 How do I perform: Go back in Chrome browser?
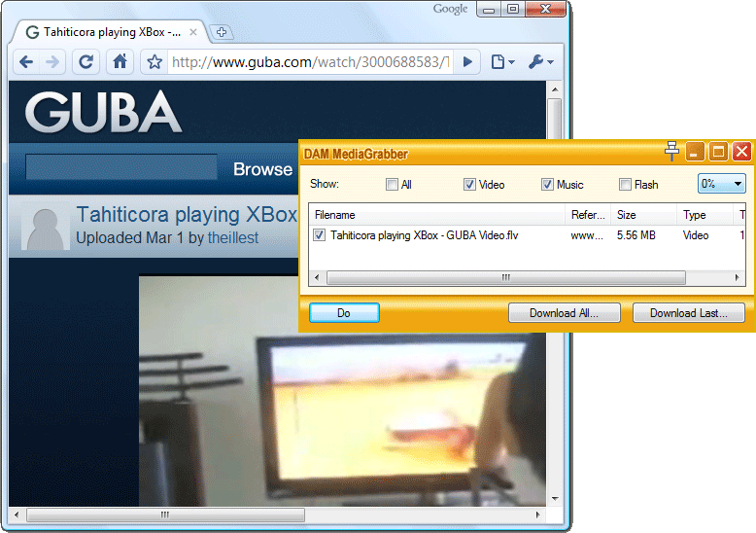[x=26, y=62]
